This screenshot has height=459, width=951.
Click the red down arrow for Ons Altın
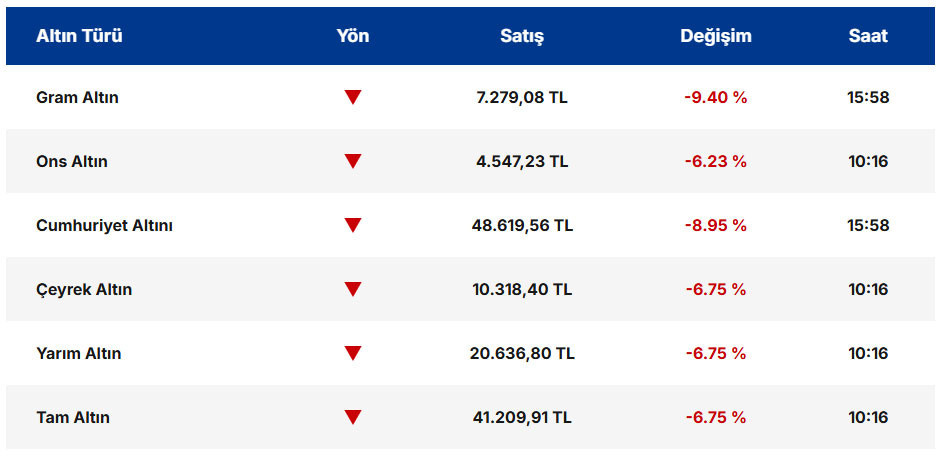click(x=352, y=161)
